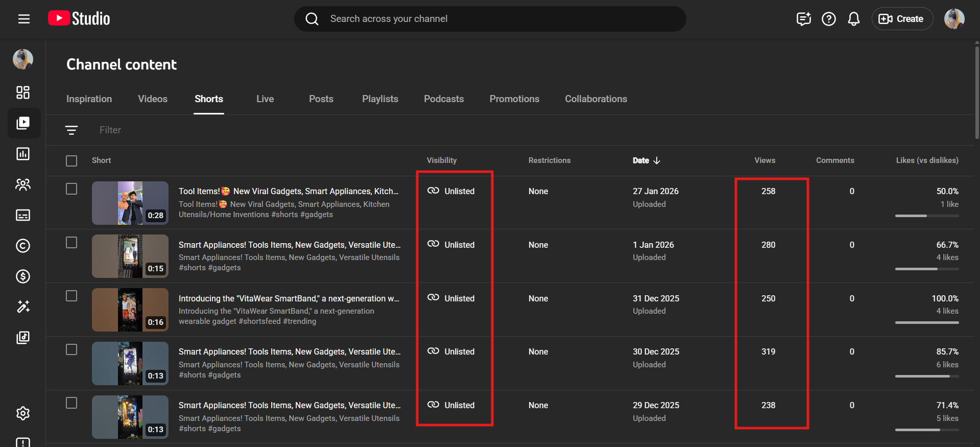This screenshot has width=980, height=447.
Task: Click the Create button
Action: [x=901, y=19]
